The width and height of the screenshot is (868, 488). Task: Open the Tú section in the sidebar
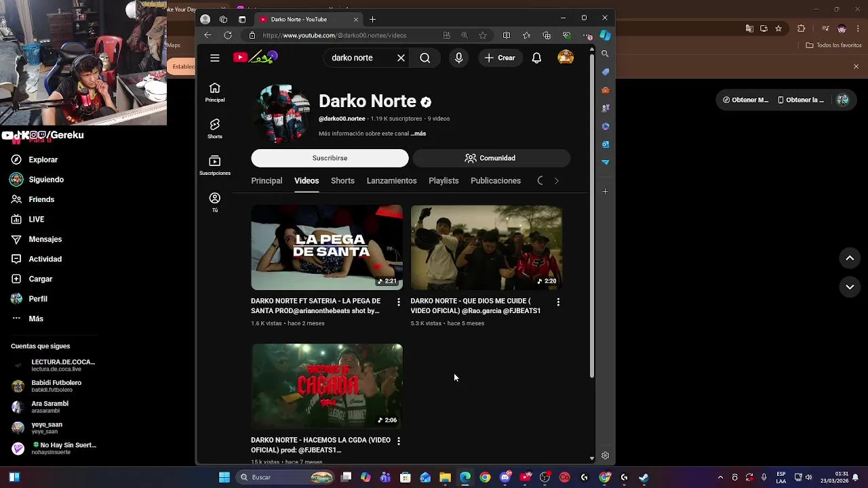(x=215, y=202)
